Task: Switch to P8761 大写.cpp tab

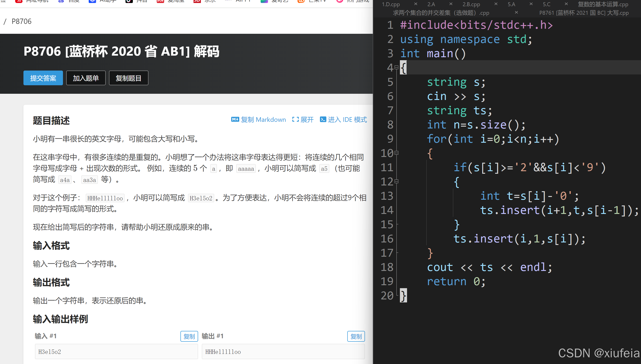Action: click(584, 13)
